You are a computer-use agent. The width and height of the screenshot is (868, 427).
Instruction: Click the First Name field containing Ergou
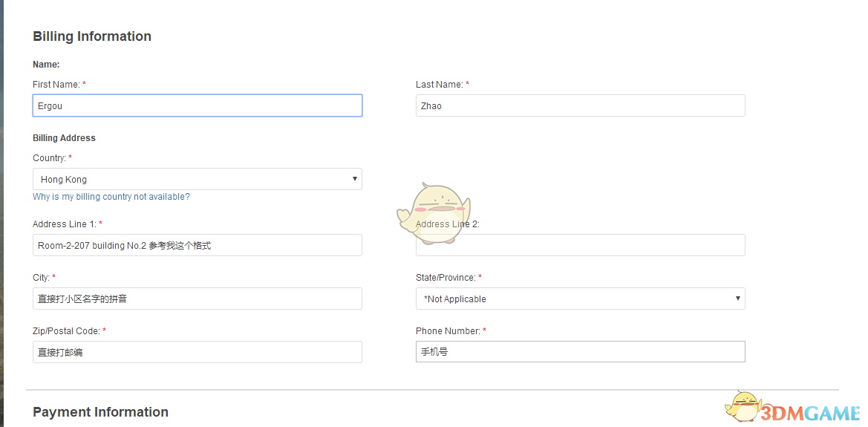(x=197, y=105)
